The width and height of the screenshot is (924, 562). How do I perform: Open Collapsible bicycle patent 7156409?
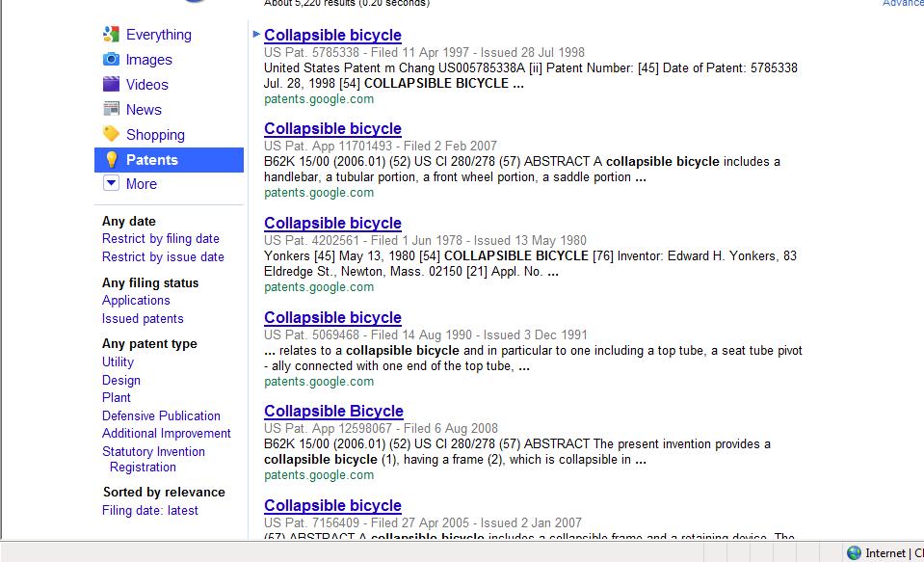(332, 505)
